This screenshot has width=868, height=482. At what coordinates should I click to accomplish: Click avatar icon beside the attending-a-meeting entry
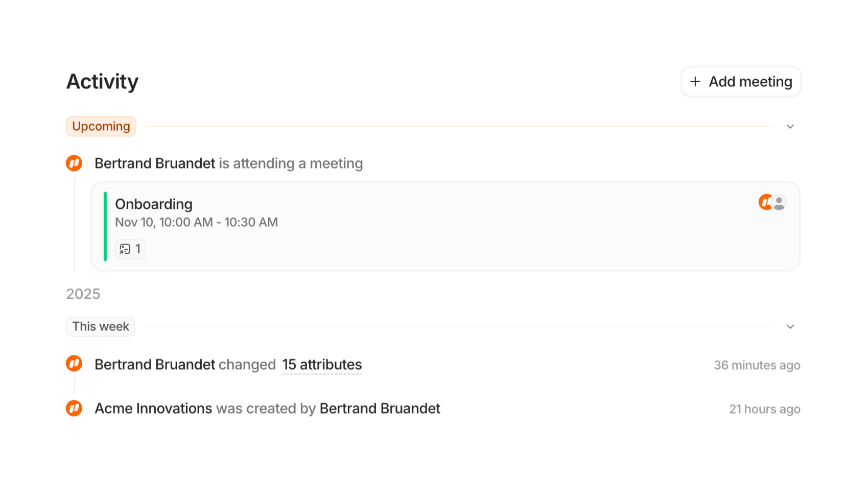[74, 163]
